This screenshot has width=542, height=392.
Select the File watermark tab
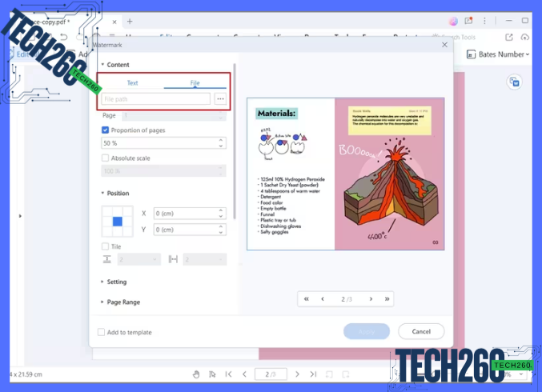click(x=195, y=83)
